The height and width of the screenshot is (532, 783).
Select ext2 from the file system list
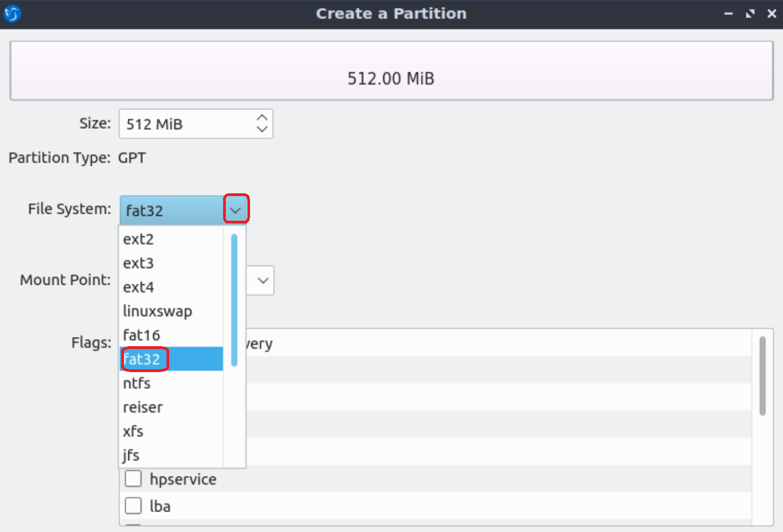pyautogui.click(x=138, y=239)
